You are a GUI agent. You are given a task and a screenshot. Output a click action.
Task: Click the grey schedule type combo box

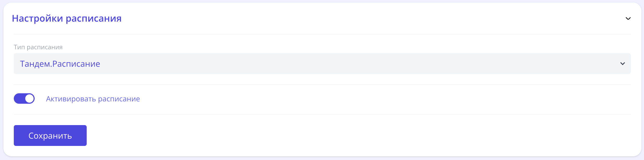coord(322,64)
